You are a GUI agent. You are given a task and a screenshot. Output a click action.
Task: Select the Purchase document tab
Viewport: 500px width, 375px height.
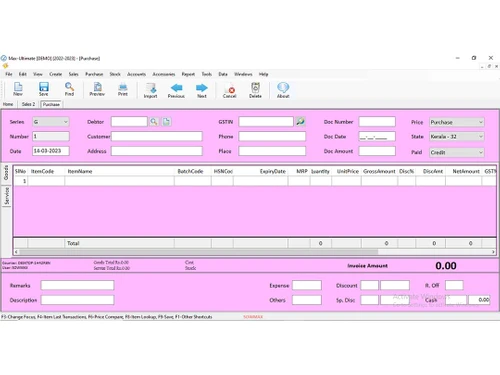pos(51,104)
